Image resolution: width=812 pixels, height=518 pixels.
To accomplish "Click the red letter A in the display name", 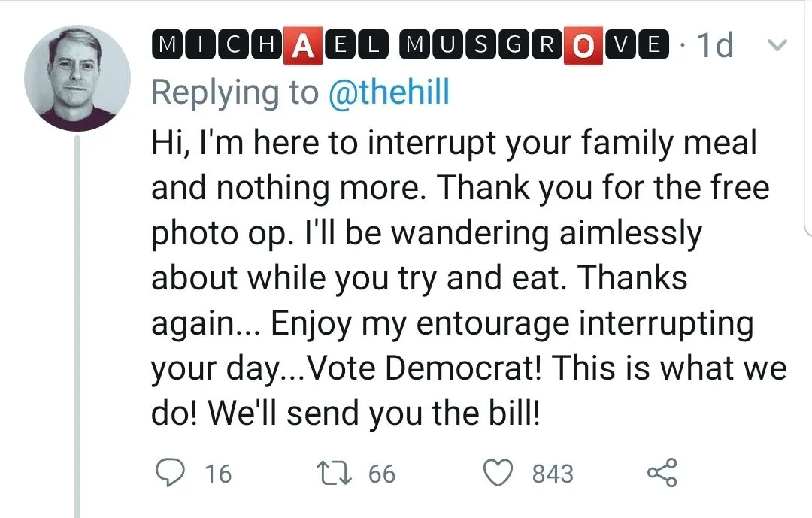I will [x=301, y=47].
